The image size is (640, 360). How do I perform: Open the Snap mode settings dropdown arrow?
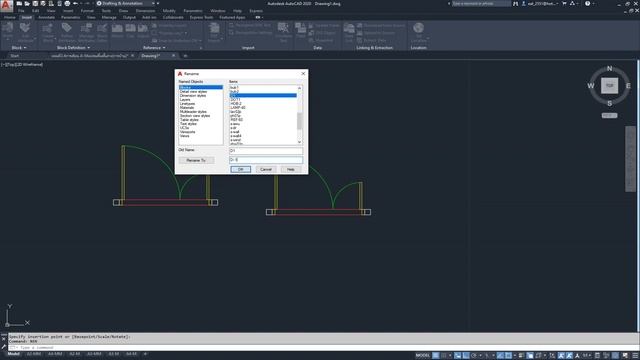450,356
